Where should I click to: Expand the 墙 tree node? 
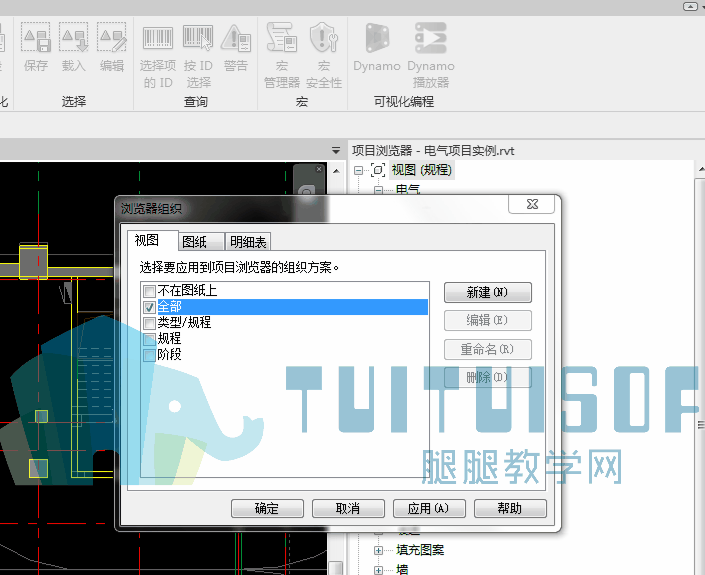point(379,570)
